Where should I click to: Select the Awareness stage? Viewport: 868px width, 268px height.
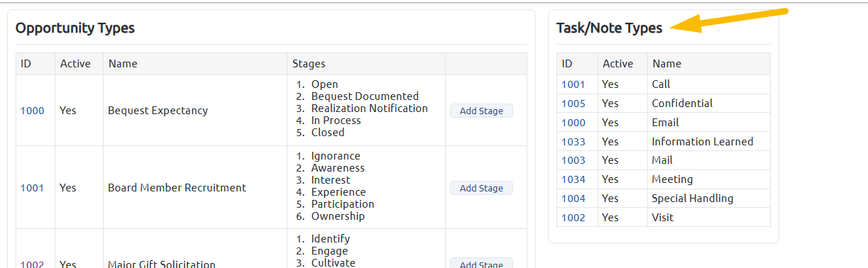tap(338, 168)
